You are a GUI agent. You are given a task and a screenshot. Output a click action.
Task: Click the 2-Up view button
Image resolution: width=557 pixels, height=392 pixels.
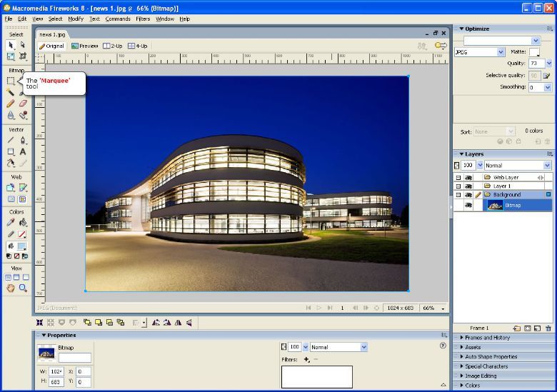(x=112, y=46)
